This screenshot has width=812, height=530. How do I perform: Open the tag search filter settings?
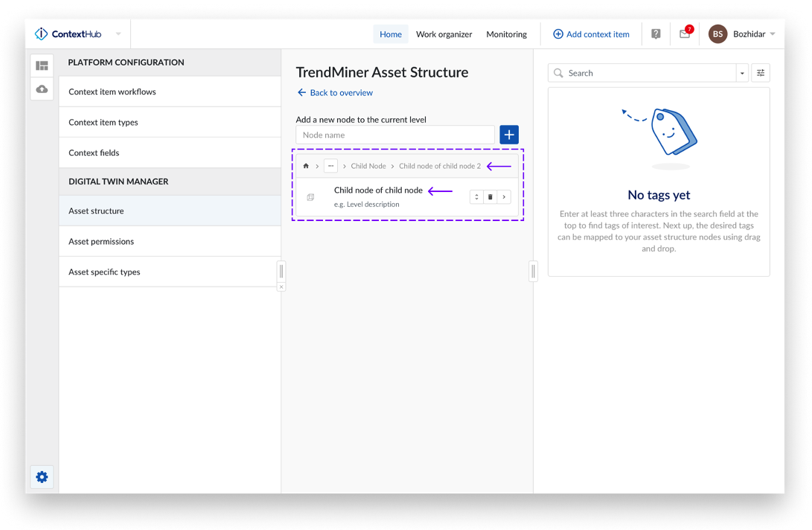click(761, 73)
